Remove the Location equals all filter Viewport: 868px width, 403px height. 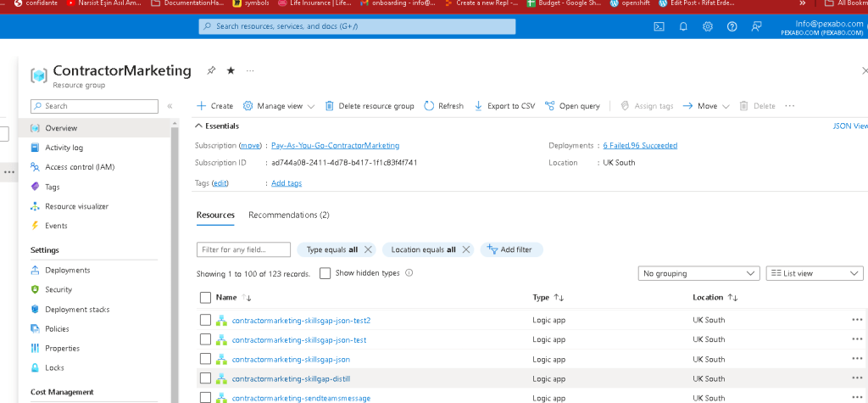[465, 249]
